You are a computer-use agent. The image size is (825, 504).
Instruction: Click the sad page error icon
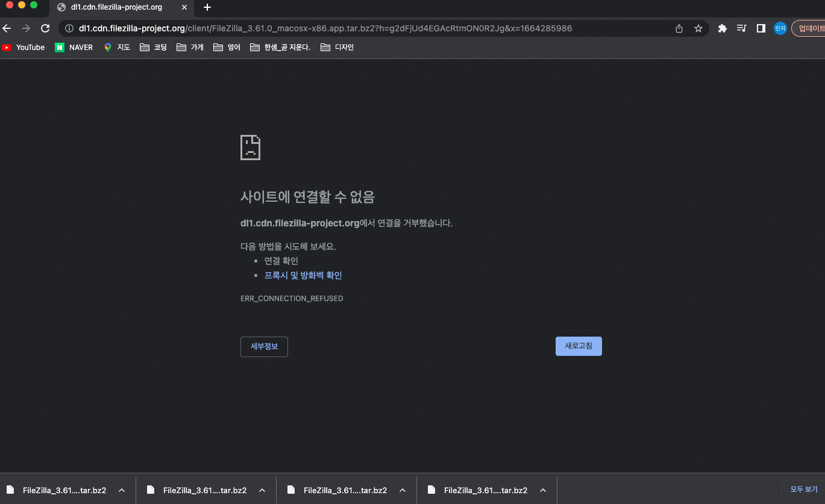coord(250,147)
